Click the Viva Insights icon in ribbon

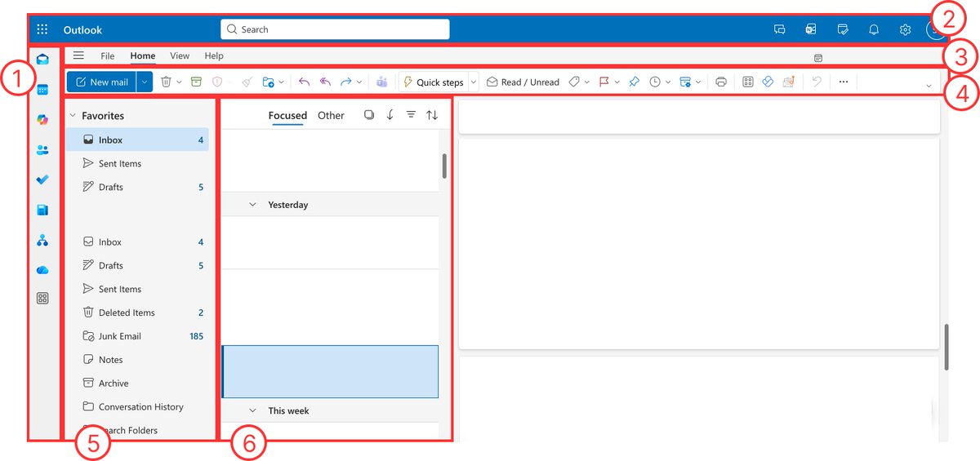click(768, 82)
